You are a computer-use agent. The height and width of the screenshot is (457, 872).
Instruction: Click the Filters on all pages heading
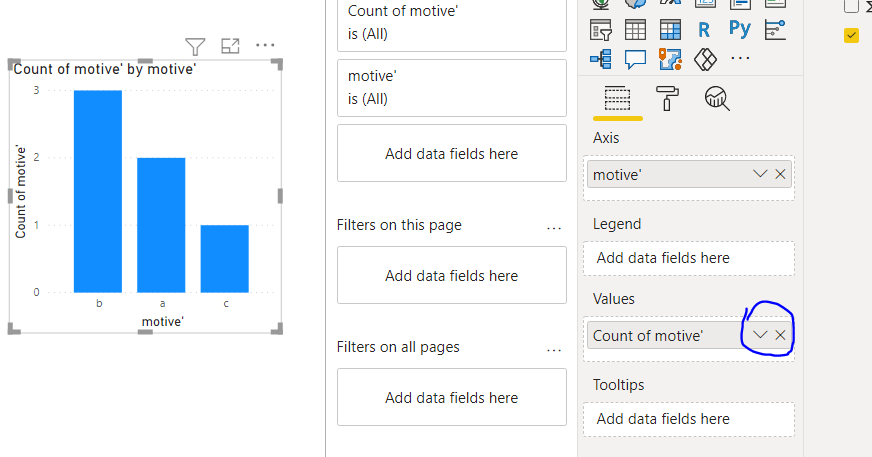click(x=398, y=347)
